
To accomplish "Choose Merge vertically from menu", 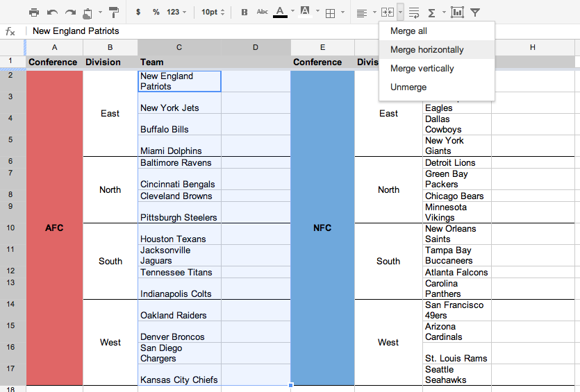I will click(x=437, y=69).
